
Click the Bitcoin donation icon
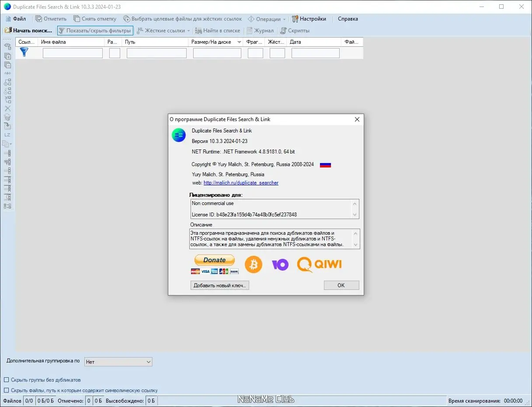(x=254, y=264)
